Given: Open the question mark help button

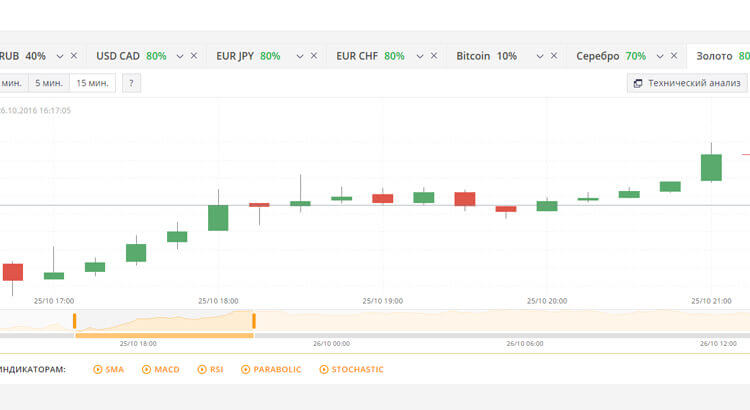Looking at the screenshot, I should pos(131,83).
